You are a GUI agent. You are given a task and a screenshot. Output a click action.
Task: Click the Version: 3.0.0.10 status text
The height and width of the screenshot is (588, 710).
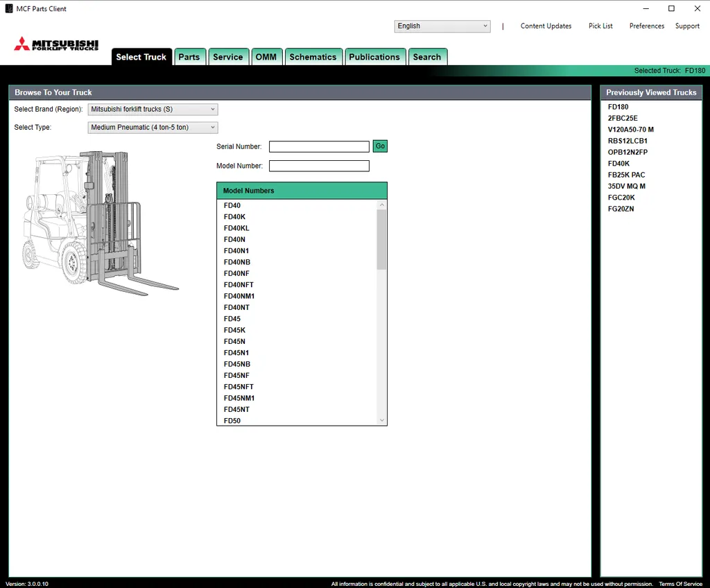coord(27,584)
